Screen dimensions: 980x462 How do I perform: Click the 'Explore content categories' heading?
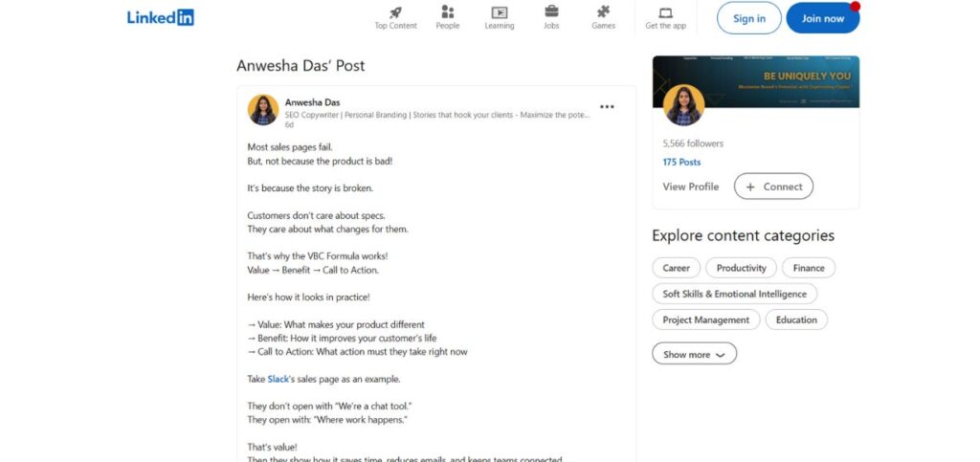click(x=743, y=235)
